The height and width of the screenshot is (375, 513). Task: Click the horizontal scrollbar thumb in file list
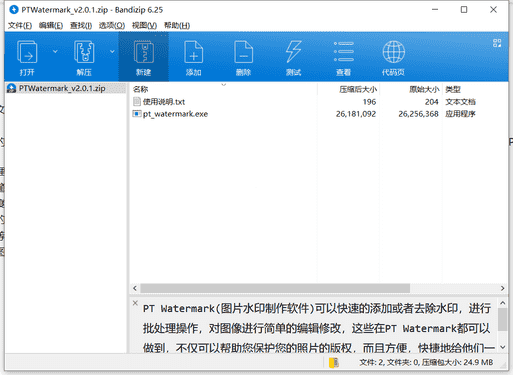[x=275, y=288]
